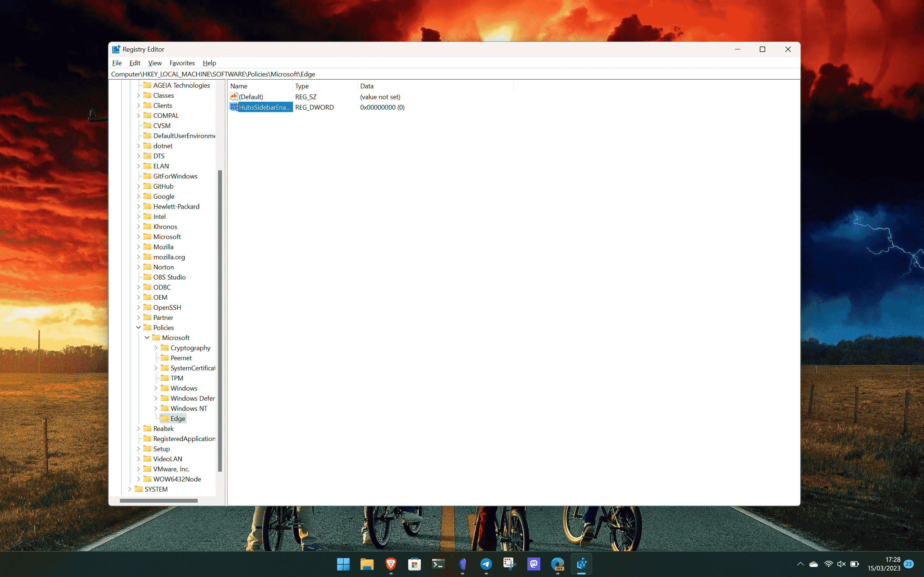
Task: Open the File menu in Registry Editor
Action: (117, 62)
